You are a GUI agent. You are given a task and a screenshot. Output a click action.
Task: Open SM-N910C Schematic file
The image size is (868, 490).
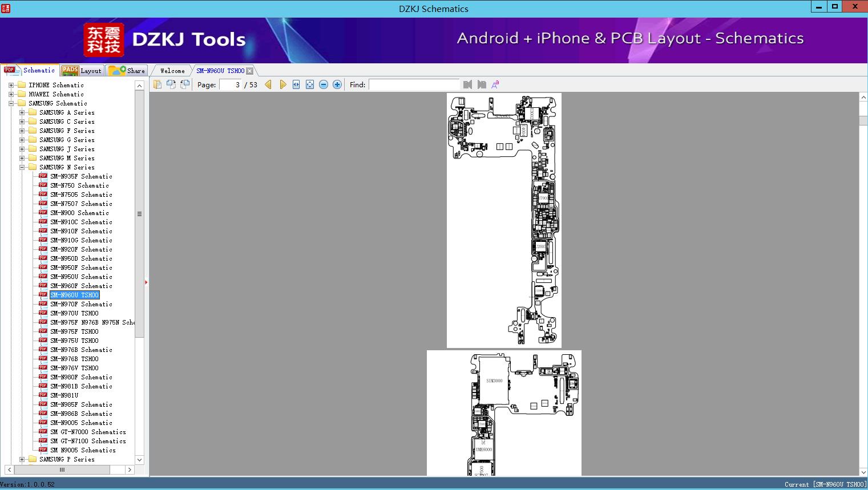pyautogui.click(x=81, y=222)
